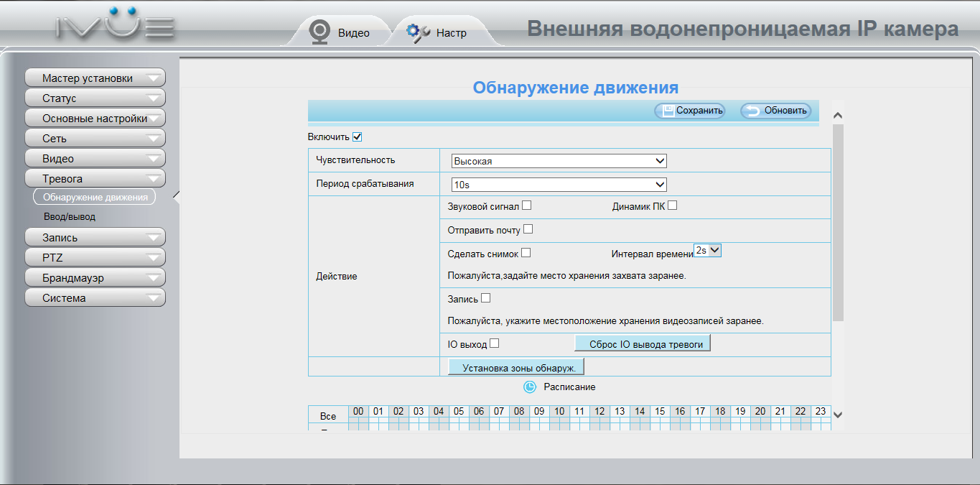Image resolution: width=980 pixels, height=485 pixels.
Task: Select Ввод/вывод submenu item
Action: tap(69, 216)
